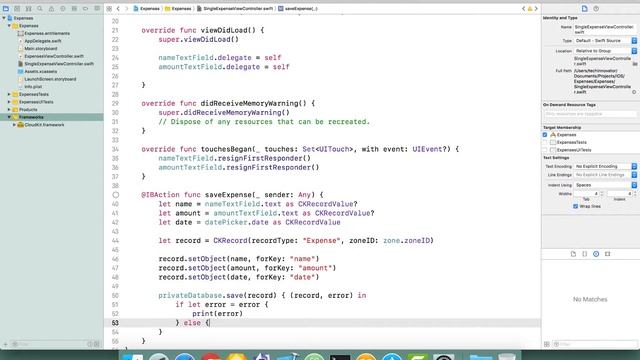Open the Issue navigator warning icon
The image size is (640, 360).
[x=51, y=8]
